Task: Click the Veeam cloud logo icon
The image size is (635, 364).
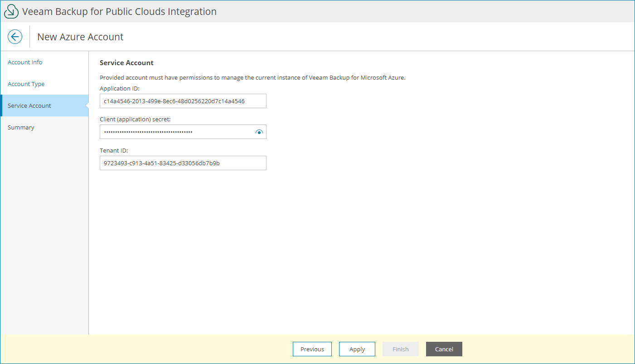Action: coord(11,12)
